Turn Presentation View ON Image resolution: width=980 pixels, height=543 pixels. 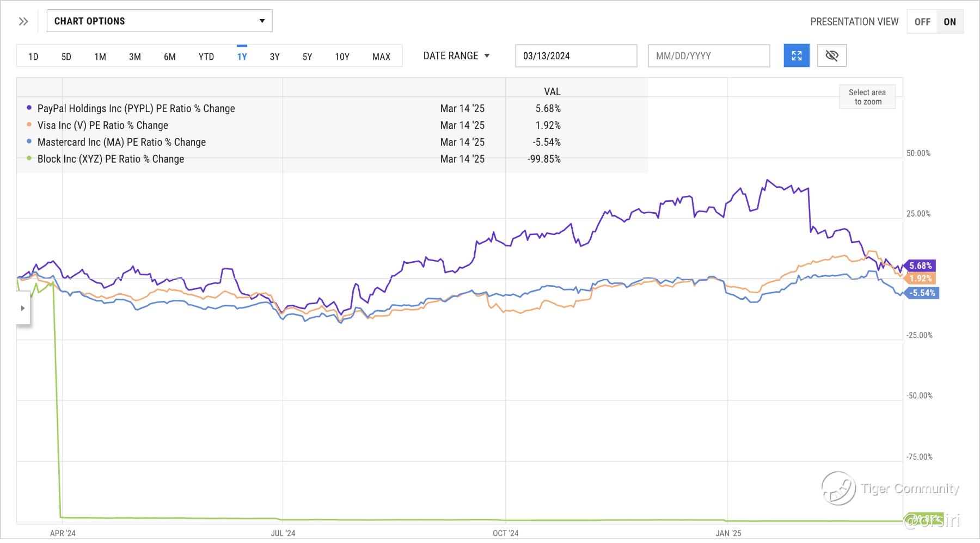pos(950,22)
